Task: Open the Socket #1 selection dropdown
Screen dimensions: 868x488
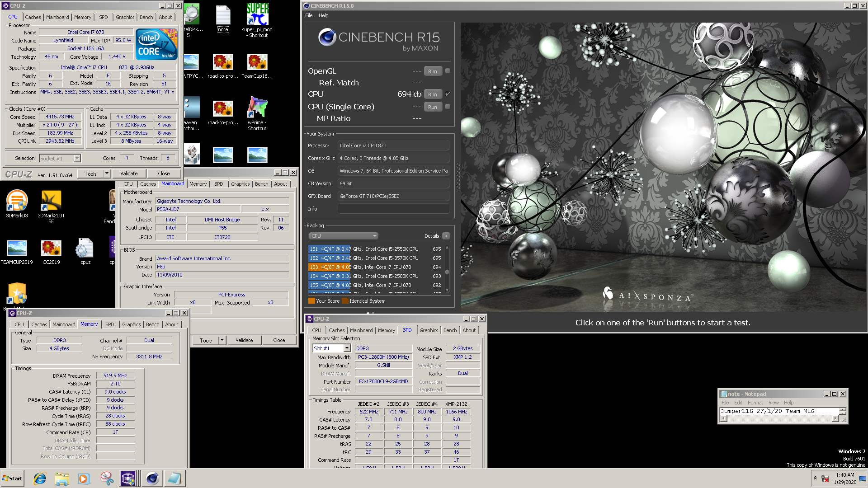Action: tap(77, 158)
